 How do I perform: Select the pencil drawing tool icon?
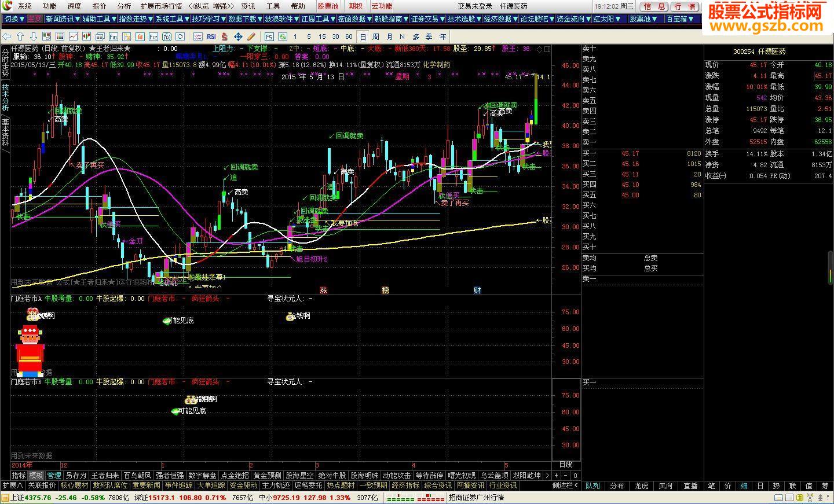(251, 36)
